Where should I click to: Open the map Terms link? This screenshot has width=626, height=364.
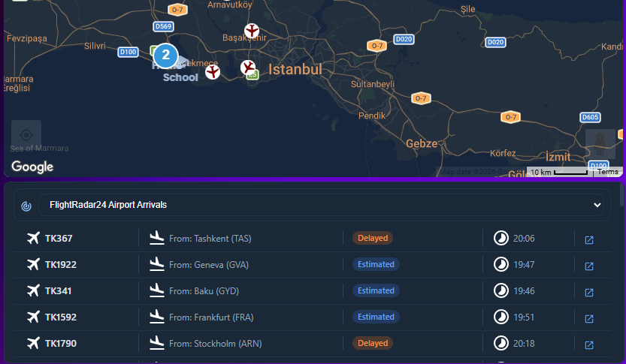[608, 172]
